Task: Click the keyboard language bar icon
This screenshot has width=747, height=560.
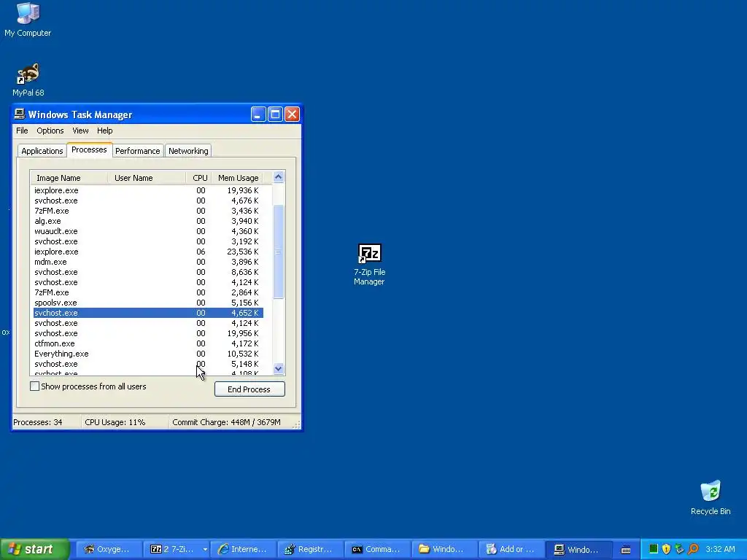Action: (x=626, y=550)
